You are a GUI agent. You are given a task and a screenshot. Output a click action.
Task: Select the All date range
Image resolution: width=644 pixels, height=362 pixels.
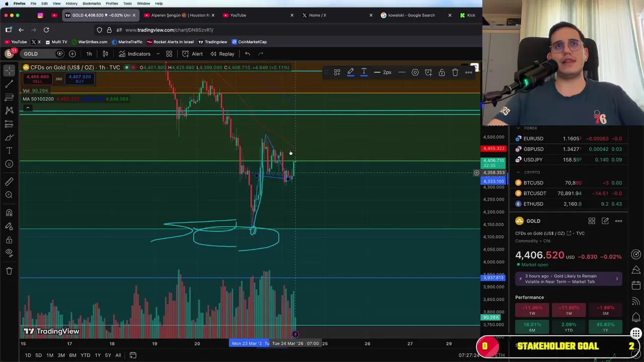pos(118,355)
